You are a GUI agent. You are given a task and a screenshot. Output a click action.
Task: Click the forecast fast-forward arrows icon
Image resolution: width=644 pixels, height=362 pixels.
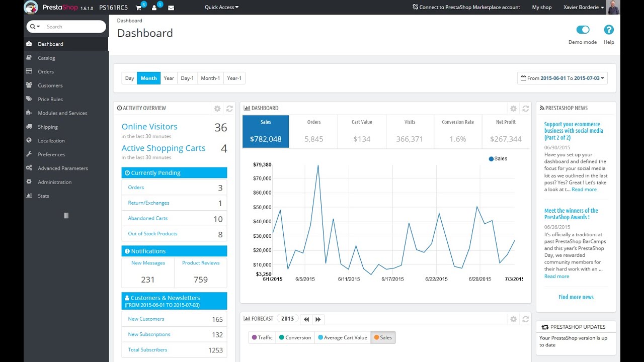(318, 319)
